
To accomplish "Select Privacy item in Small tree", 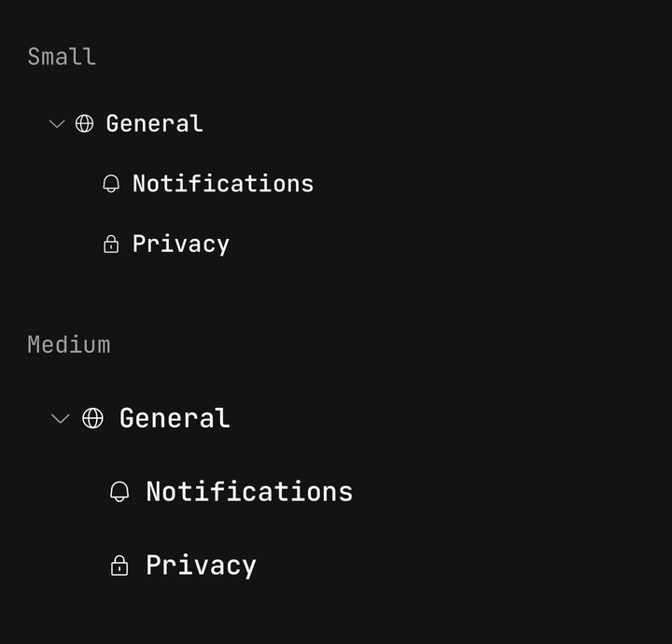I will click(x=181, y=244).
